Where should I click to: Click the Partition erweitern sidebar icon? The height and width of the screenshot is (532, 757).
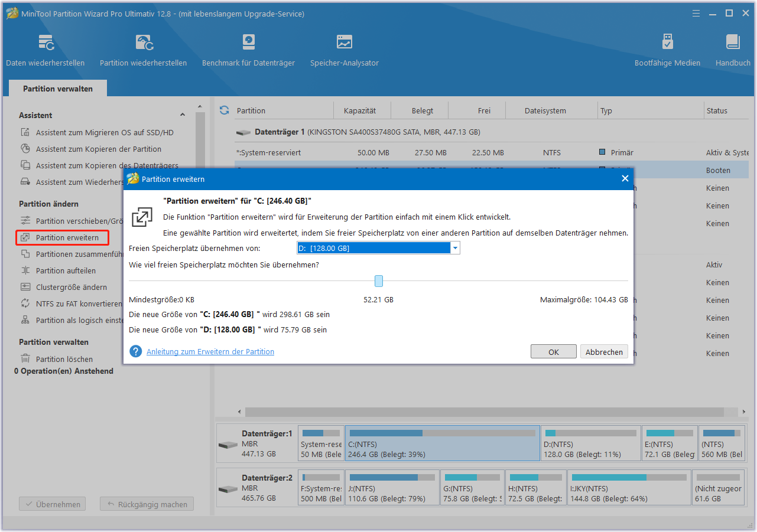[x=25, y=237]
